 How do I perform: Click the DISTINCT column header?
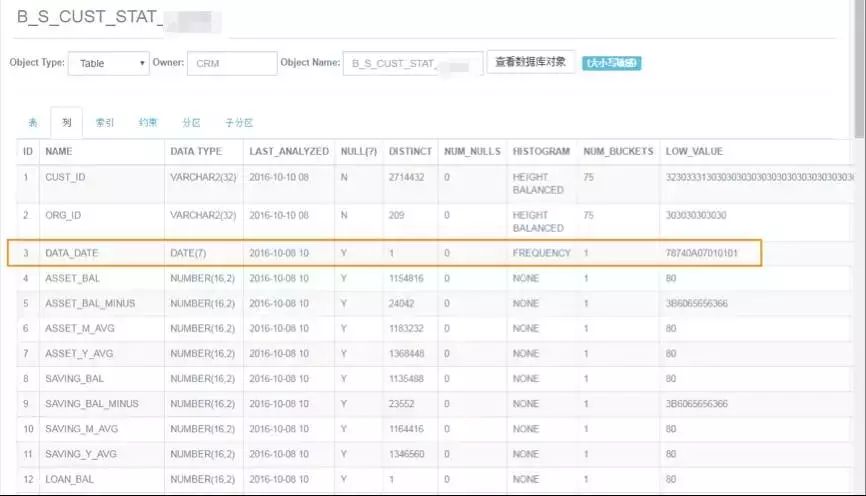410,151
